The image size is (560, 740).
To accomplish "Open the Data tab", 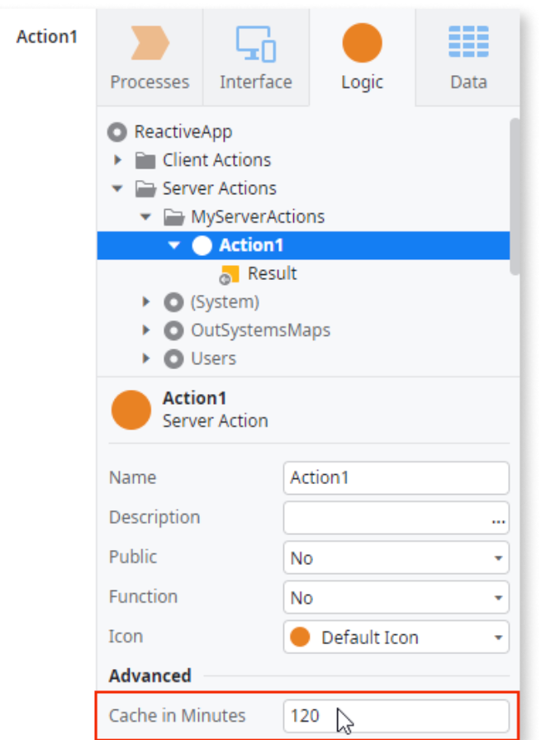I will click(468, 57).
